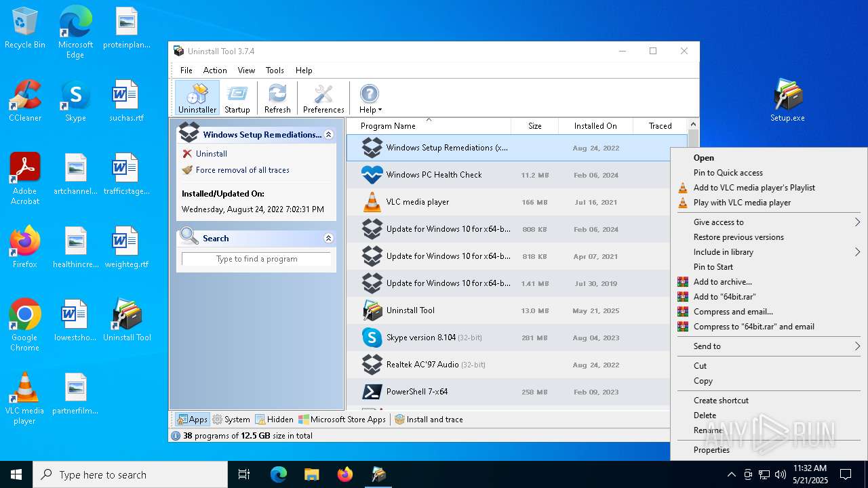Select the Uninstaller toolbar icon

(x=197, y=98)
